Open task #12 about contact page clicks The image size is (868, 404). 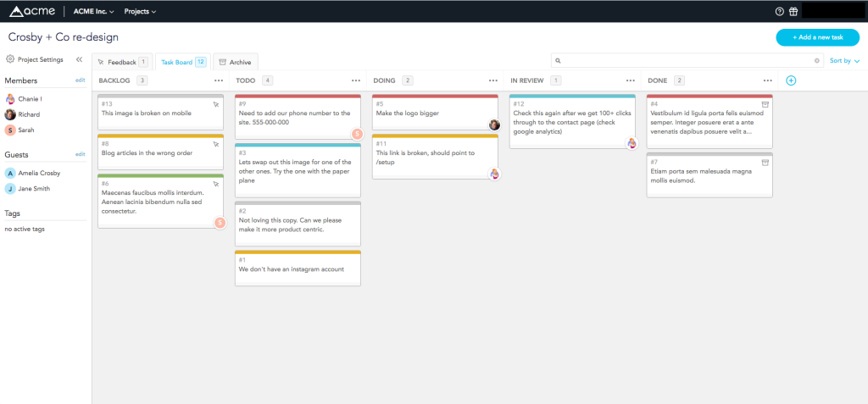point(572,122)
